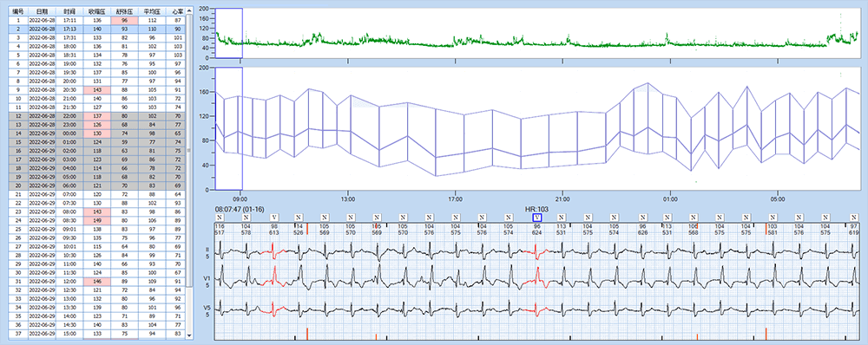Select the night row at time 23:00
Image resolution: width=868 pixels, height=345 pixels.
pyautogui.click(x=97, y=125)
